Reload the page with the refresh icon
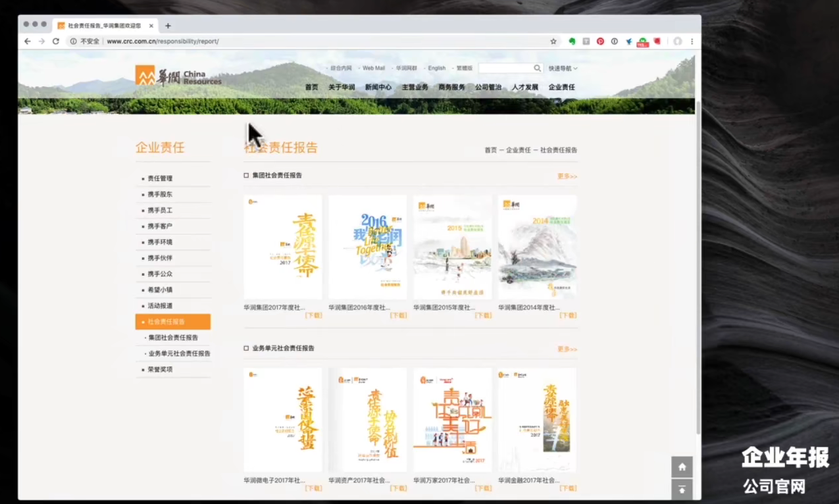839x504 pixels. tap(56, 41)
